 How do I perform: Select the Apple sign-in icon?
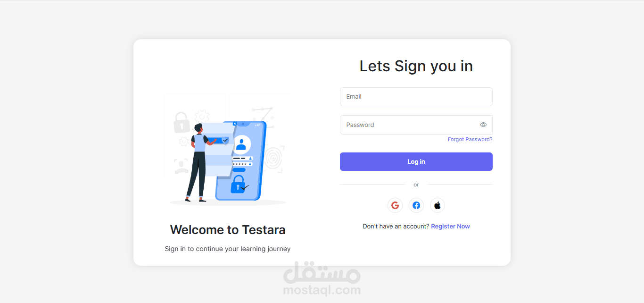click(x=438, y=205)
